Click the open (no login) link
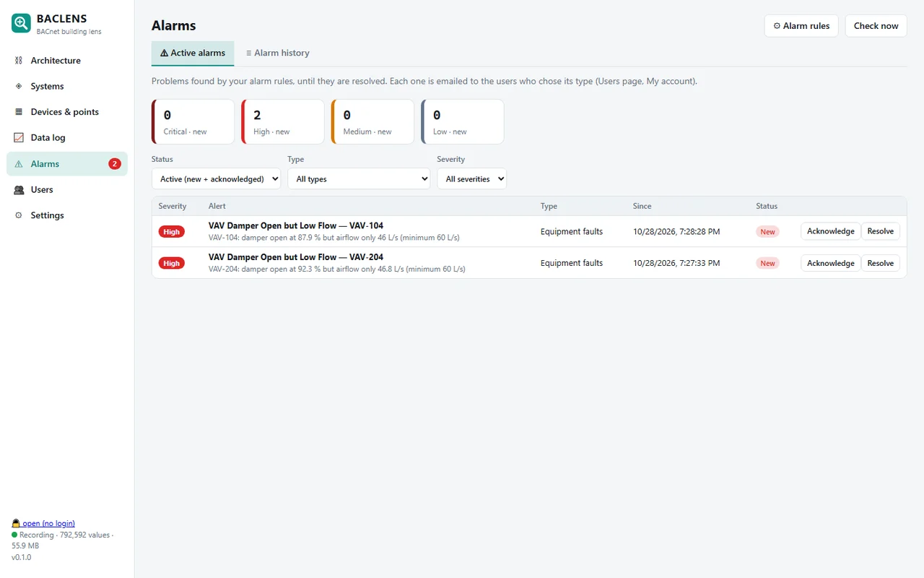924x578 pixels. [x=43, y=523]
